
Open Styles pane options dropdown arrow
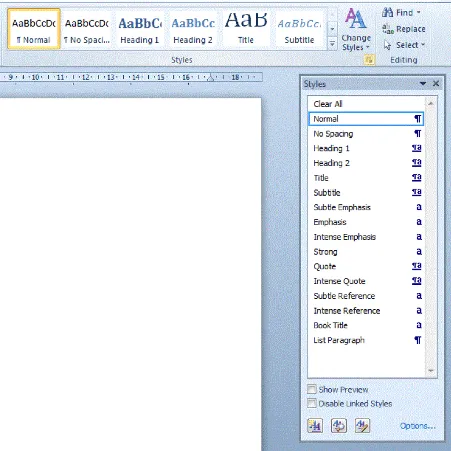pyautogui.click(x=423, y=84)
